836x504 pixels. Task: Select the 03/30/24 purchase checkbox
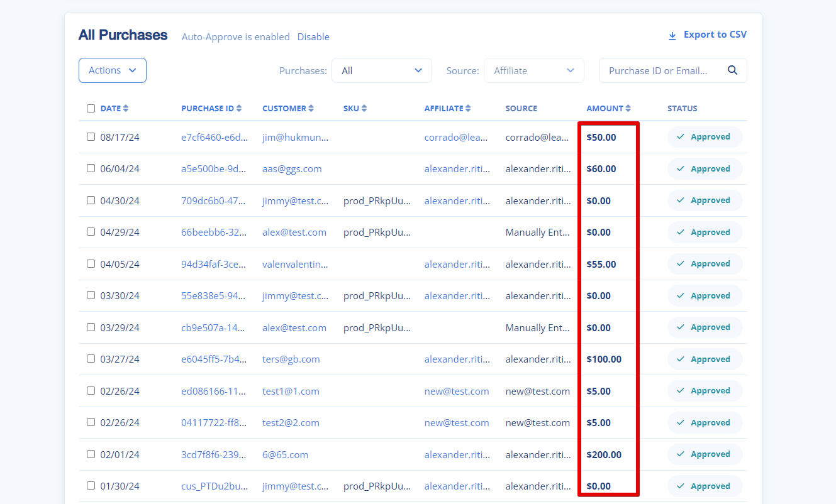click(x=91, y=295)
